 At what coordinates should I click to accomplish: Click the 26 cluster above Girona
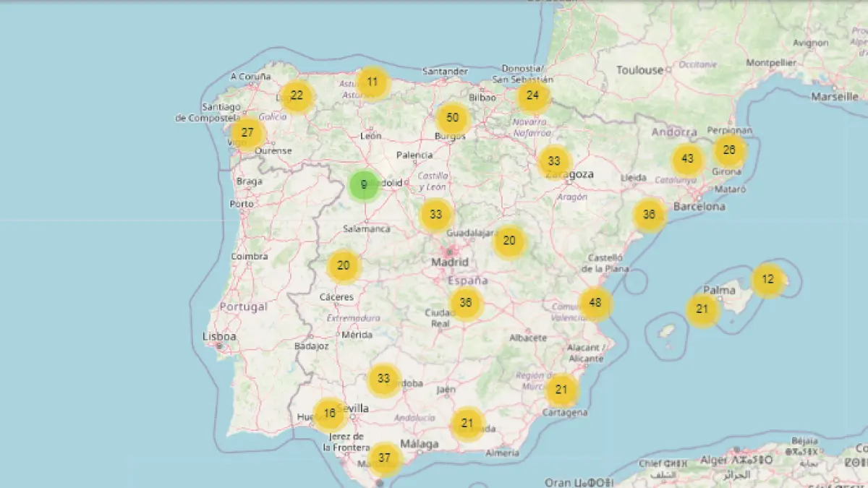coord(730,150)
